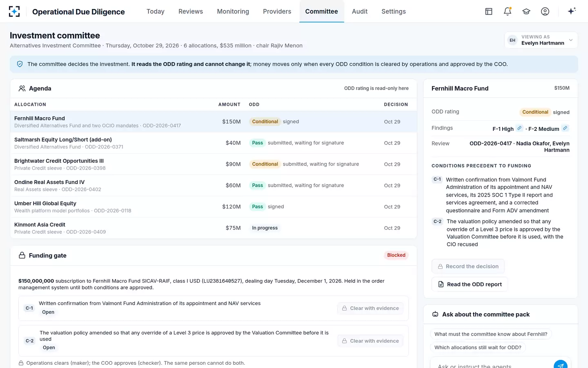Open the user profile icon
The width and height of the screenshot is (588, 368).
point(545,11)
